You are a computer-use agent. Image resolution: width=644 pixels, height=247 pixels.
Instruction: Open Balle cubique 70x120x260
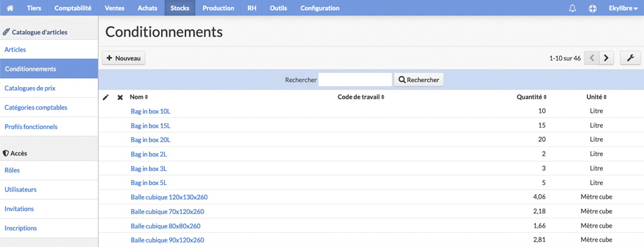point(167,212)
